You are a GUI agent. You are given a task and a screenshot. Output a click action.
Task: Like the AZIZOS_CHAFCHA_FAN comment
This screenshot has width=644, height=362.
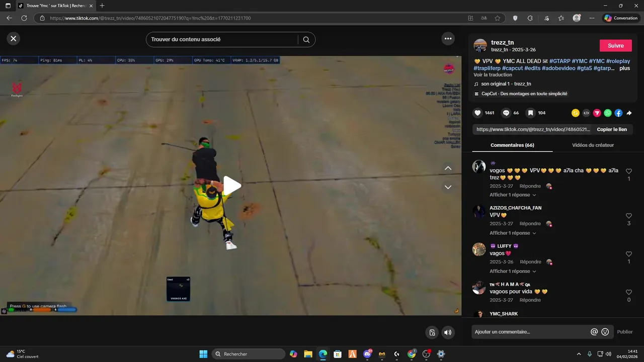point(628,216)
